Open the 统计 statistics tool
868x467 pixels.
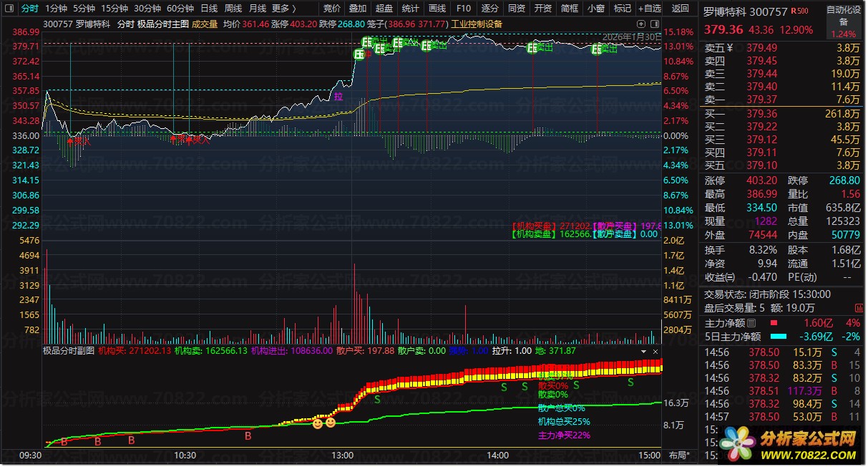(411, 9)
